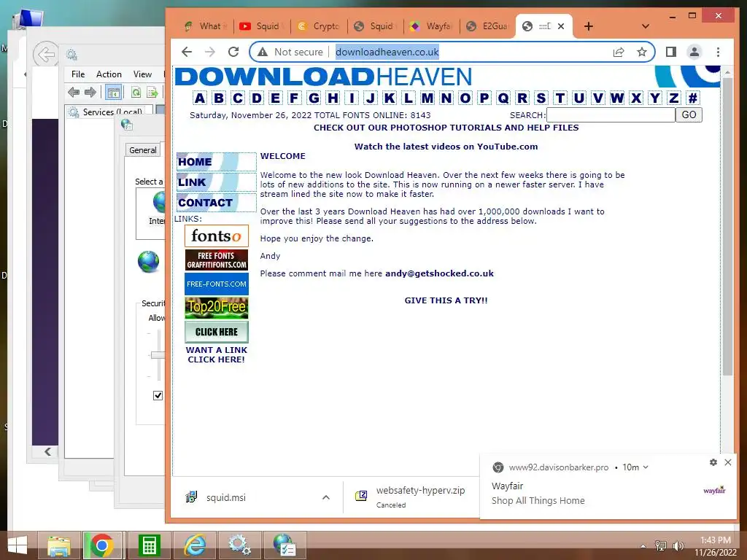Open the Chrome profile avatar
This screenshot has height=560, width=747.
pyautogui.click(x=694, y=52)
